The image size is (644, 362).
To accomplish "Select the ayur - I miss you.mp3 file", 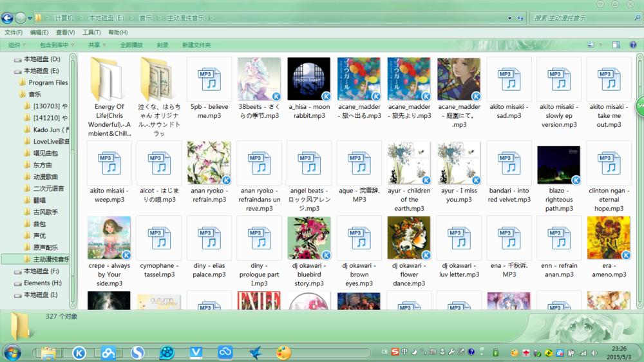I will (x=459, y=173).
